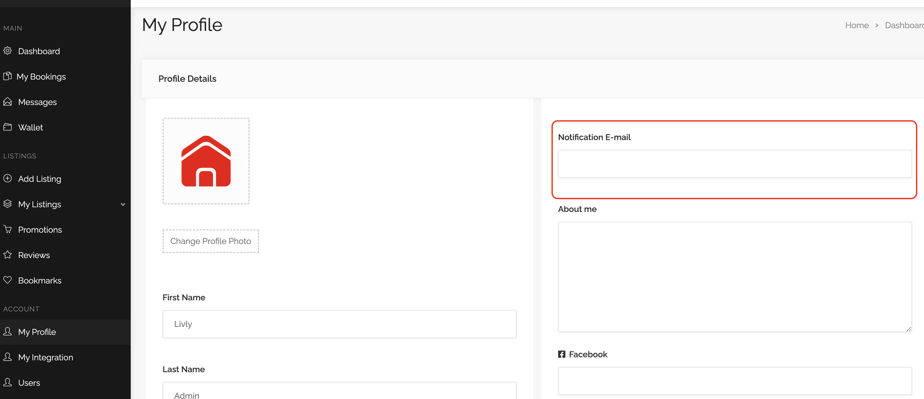Screen dimensions: 924x399
Task: Click the Dashboard breadcrumb link
Action: (x=905, y=25)
